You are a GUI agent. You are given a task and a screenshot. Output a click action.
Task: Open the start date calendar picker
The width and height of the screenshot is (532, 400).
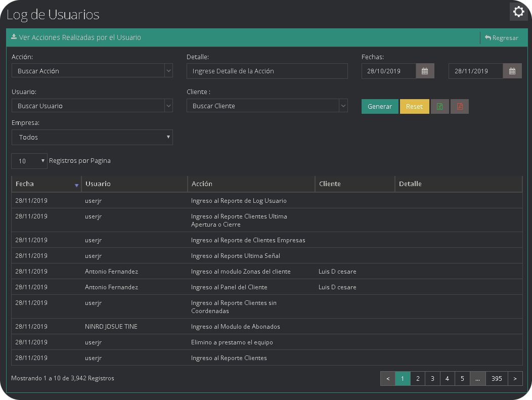point(425,71)
